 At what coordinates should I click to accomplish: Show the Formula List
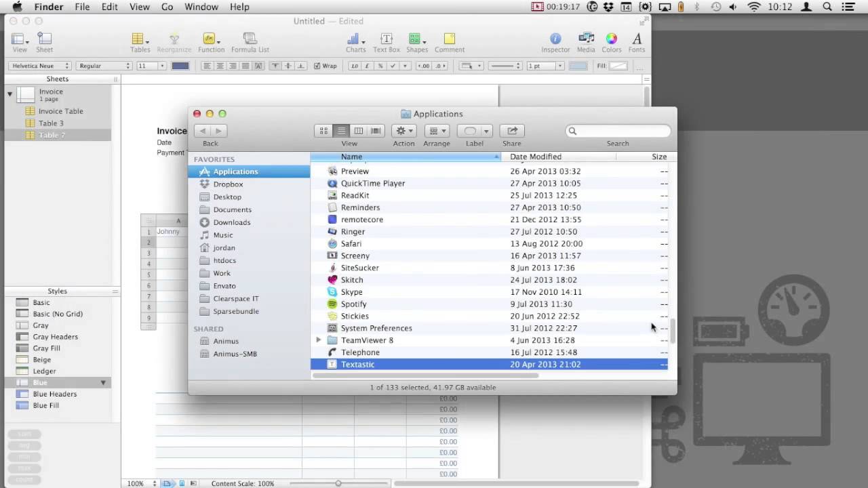[x=250, y=43]
